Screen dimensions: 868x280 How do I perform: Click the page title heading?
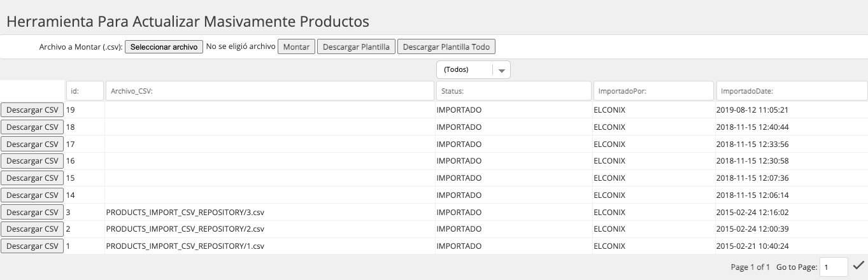[x=188, y=21]
